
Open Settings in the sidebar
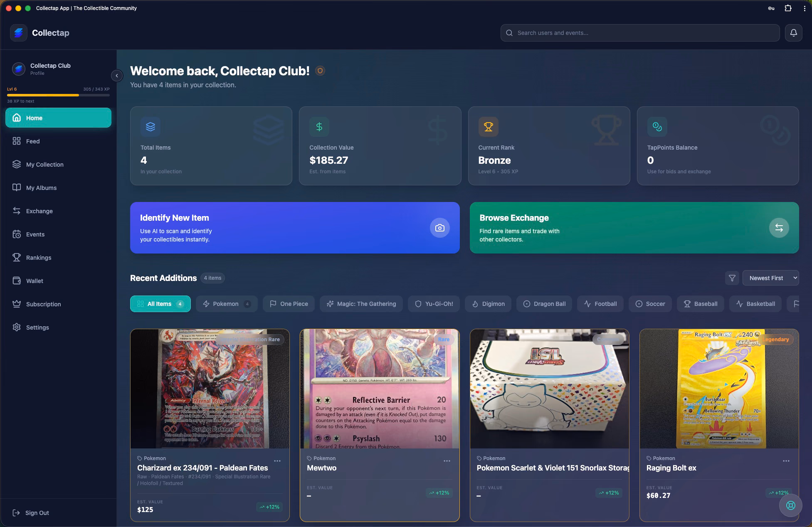tap(58, 328)
